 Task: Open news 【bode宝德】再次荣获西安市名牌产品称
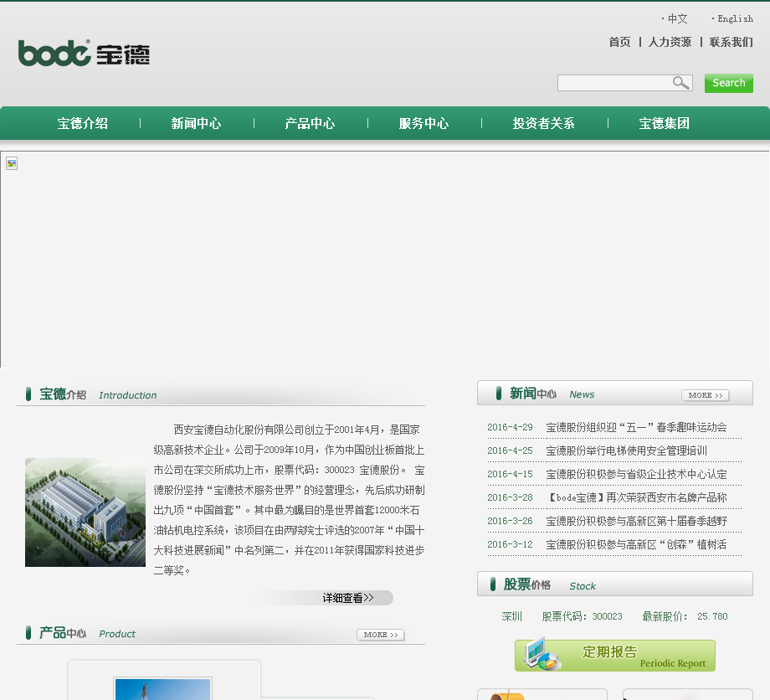point(636,497)
